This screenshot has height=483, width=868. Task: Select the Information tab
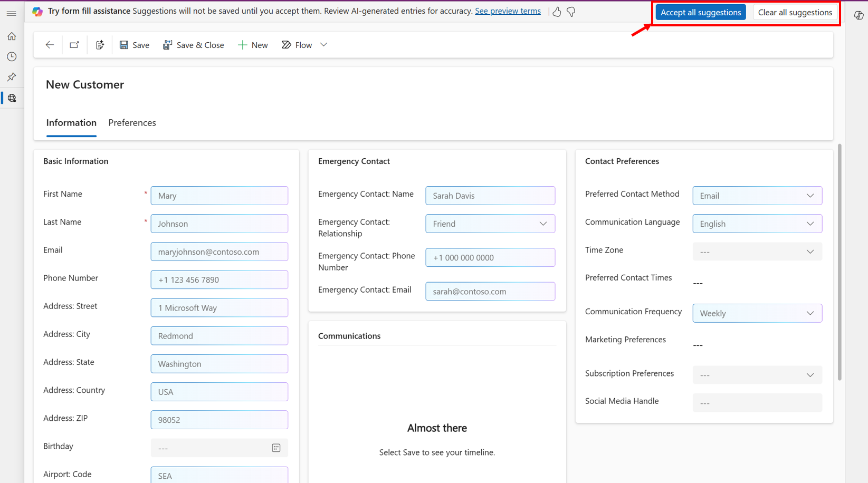coord(71,122)
